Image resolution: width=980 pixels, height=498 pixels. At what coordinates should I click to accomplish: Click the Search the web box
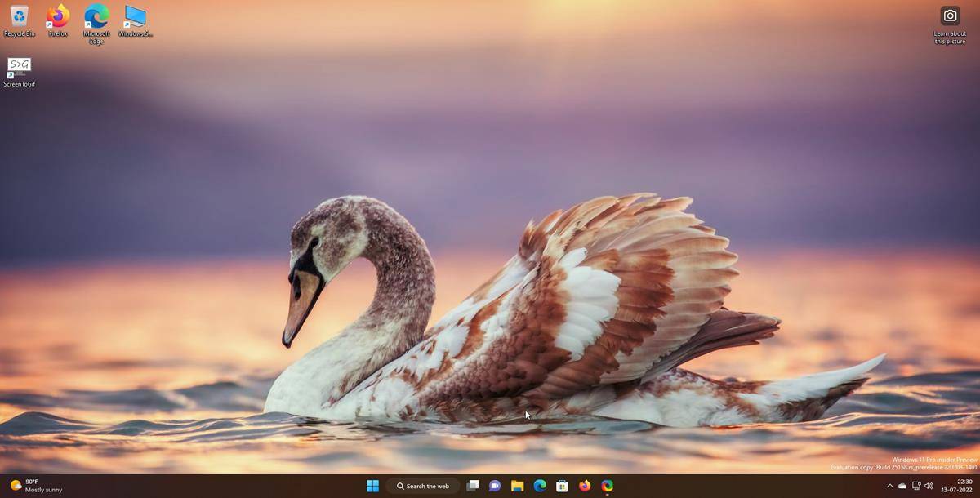[x=425, y=486]
